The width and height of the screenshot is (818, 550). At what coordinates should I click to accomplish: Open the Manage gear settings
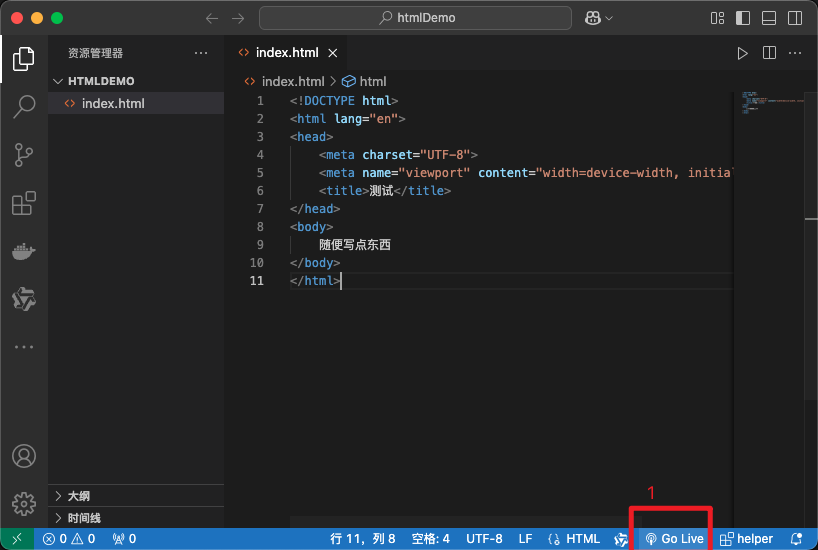(x=24, y=503)
